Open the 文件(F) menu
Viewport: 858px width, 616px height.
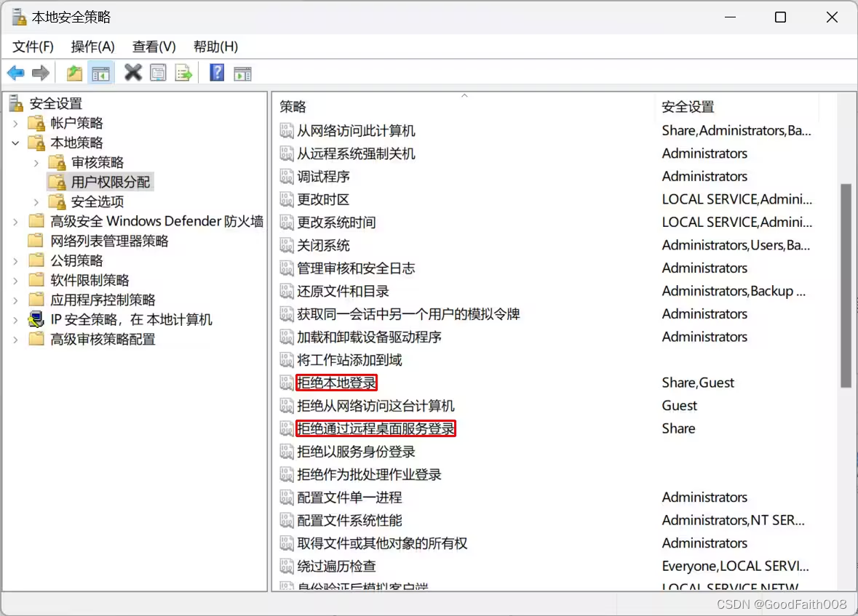(33, 47)
